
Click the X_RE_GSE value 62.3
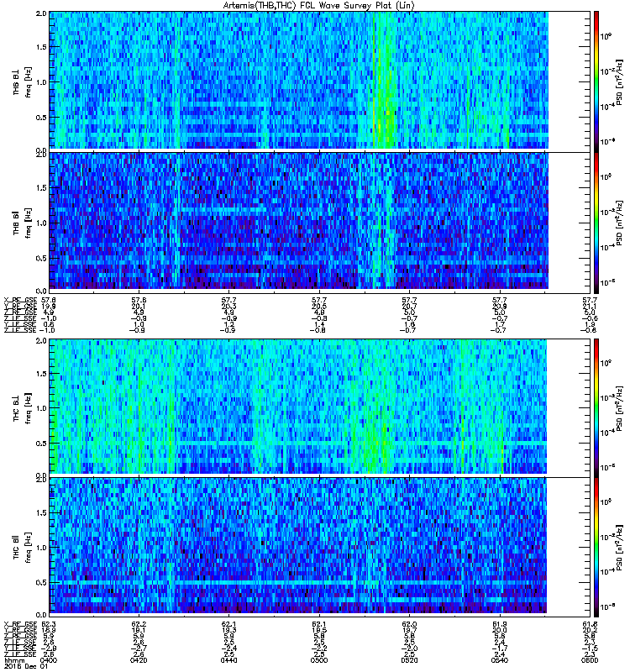[49, 624]
